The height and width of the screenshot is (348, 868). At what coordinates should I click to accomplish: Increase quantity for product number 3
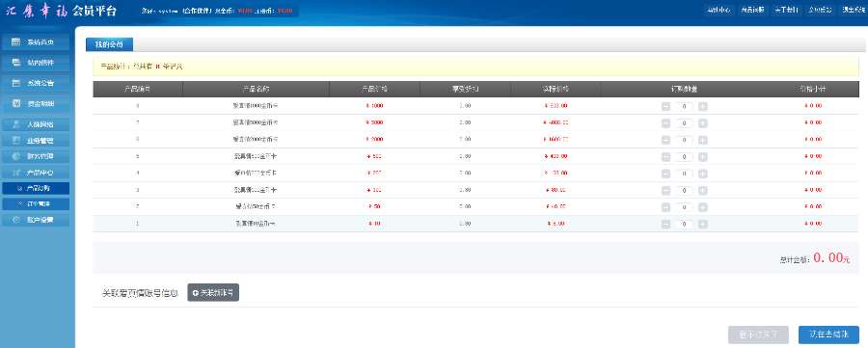pyautogui.click(x=702, y=190)
